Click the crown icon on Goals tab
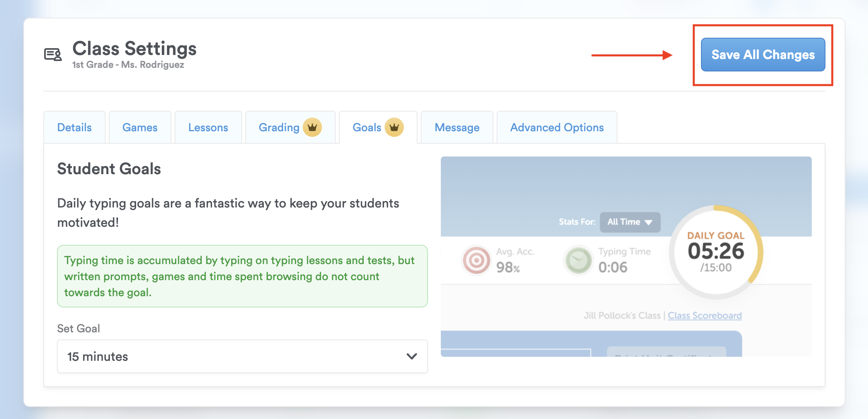This screenshot has width=868, height=419. click(394, 128)
